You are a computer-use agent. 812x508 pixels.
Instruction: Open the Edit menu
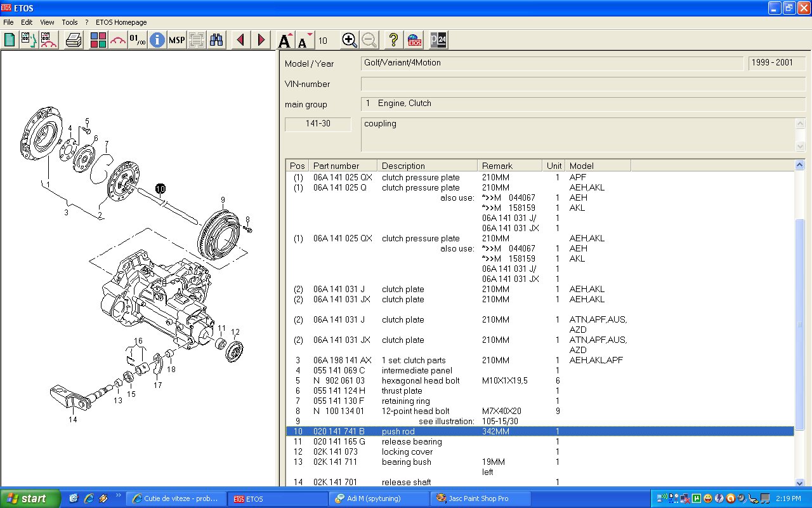[x=27, y=22]
